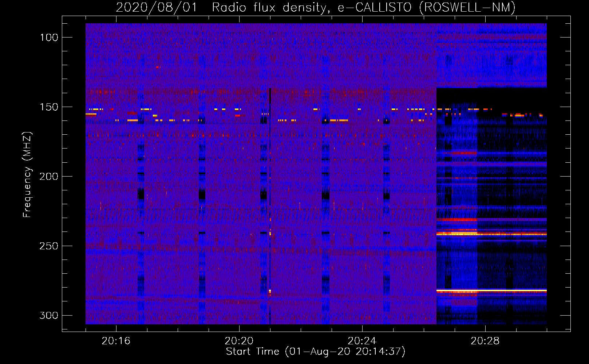Select the 300 frequency tick label
This screenshot has height=364, width=589.
(49, 315)
